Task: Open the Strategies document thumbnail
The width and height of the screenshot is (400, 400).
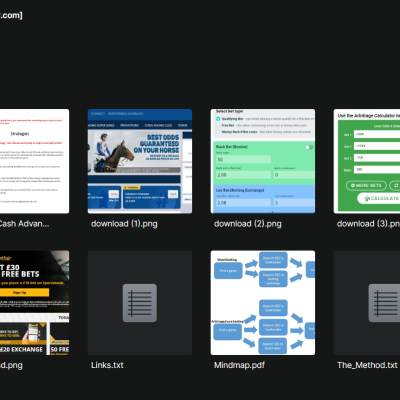Action: tap(35, 161)
